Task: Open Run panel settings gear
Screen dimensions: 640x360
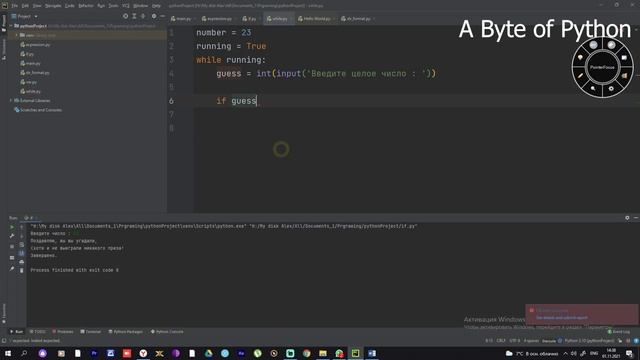Action: 627,218
